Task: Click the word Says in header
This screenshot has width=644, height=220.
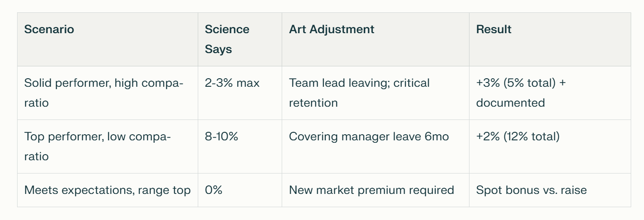Action: point(218,49)
